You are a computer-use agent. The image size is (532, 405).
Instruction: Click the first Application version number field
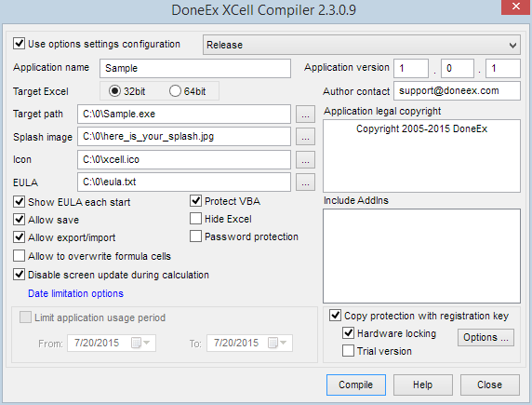point(411,68)
